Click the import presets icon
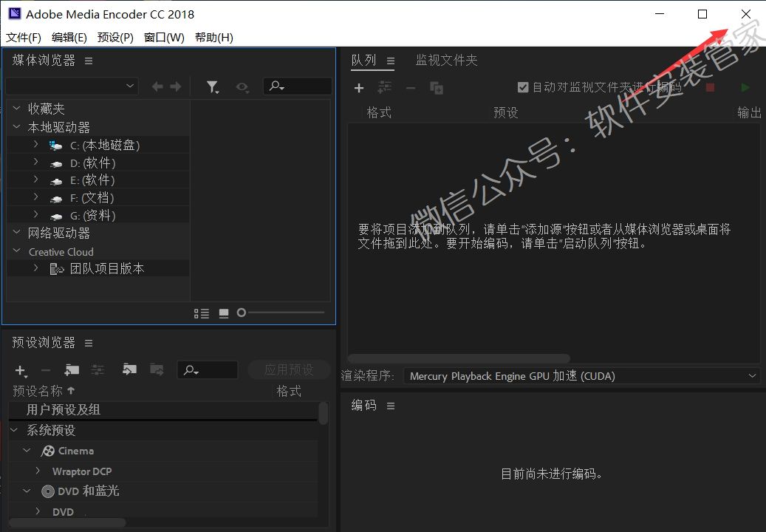 pyautogui.click(x=130, y=369)
